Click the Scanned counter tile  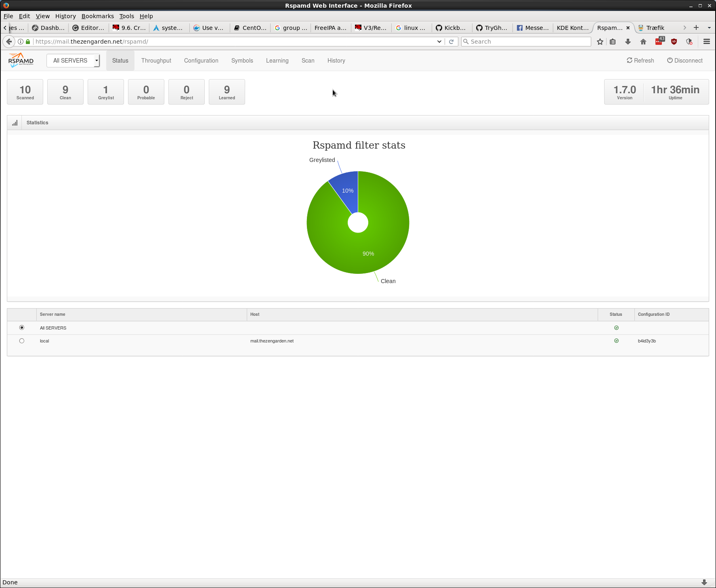click(25, 92)
